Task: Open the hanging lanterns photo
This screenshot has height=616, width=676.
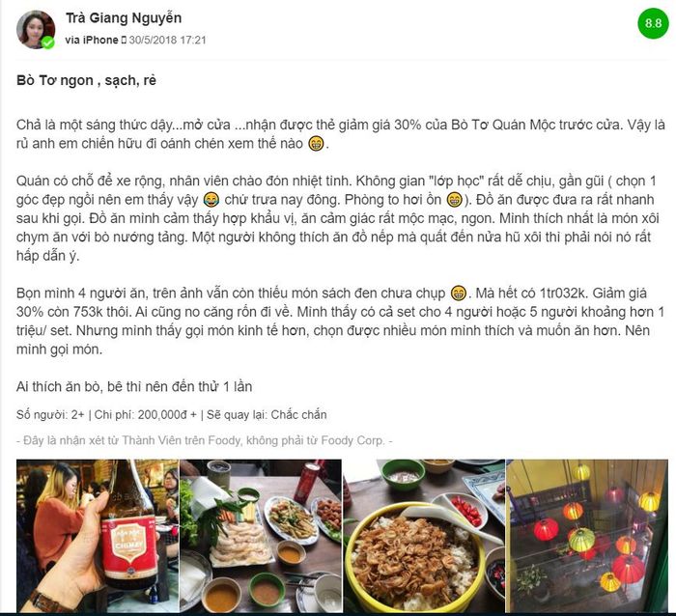Action: (x=587, y=536)
